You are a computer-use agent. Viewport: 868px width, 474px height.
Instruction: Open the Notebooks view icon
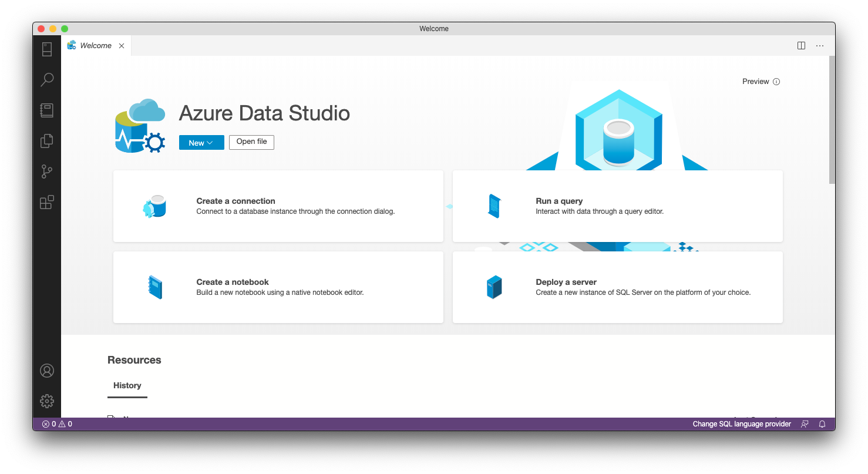click(x=47, y=110)
